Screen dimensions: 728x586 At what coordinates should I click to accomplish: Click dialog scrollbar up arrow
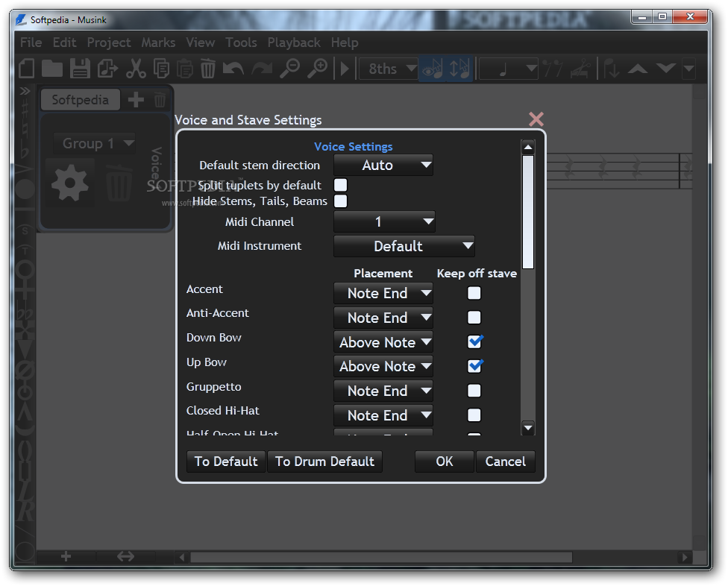tap(528, 148)
